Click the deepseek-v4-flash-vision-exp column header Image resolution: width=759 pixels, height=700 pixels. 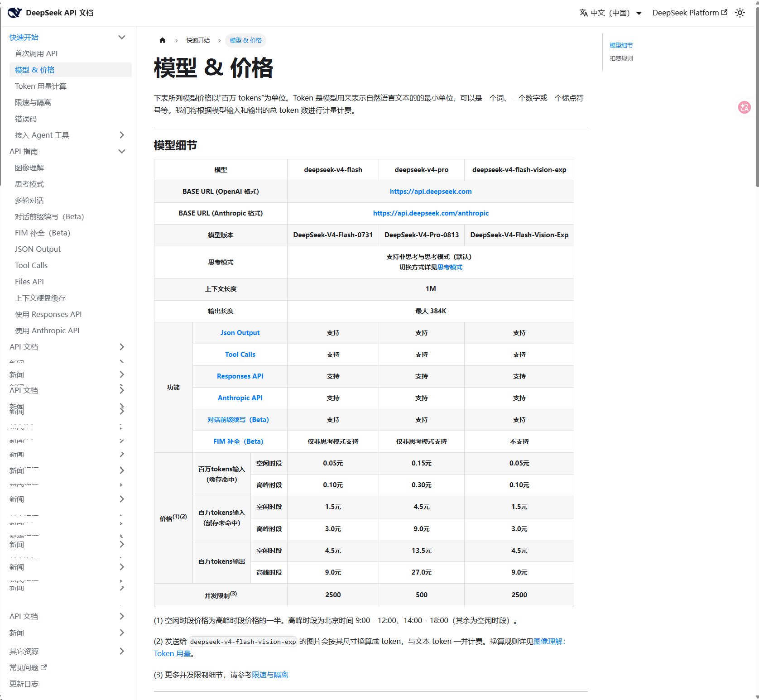519,170
